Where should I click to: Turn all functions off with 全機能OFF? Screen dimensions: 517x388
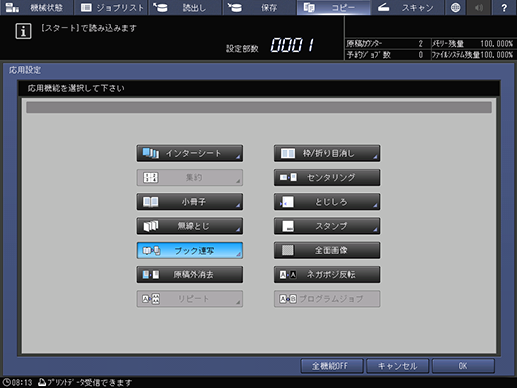332,366
